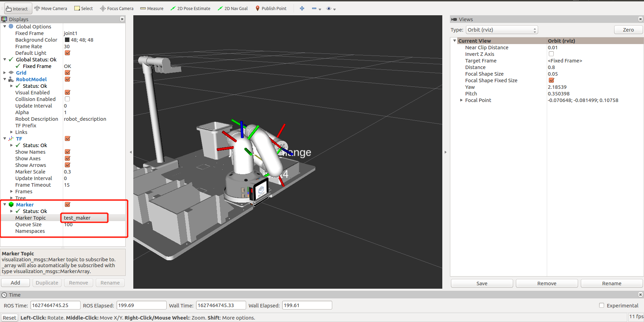
Task: Click the Views panel camera icon
Action: coord(454,19)
